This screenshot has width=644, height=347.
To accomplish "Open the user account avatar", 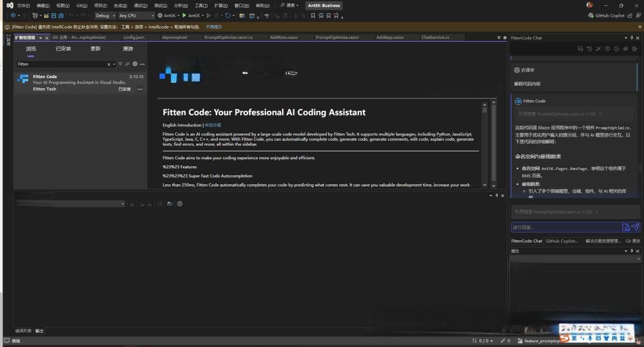I will pos(589,5).
